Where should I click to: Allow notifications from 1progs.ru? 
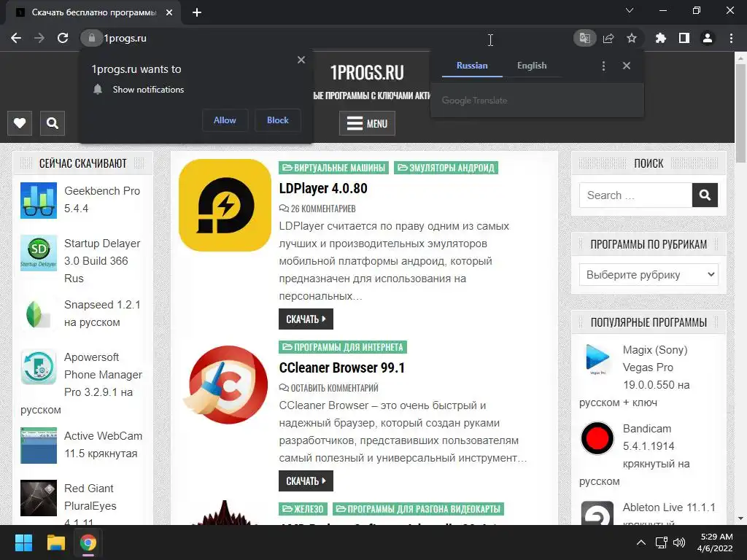pyautogui.click(x=225, y=120)
